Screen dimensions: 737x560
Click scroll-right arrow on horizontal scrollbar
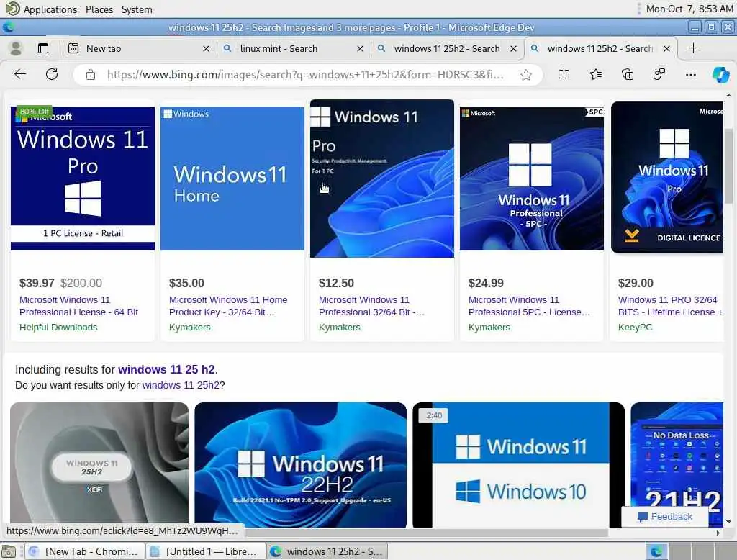[x=718, y=533]
